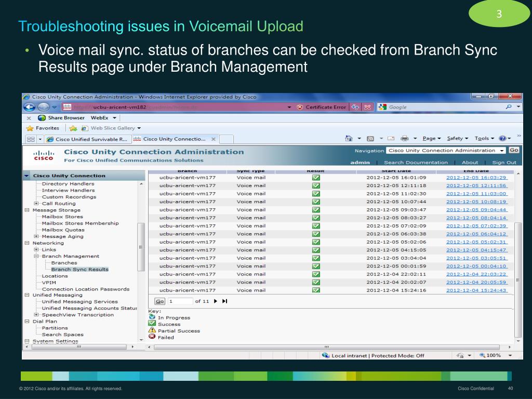Open the address bar history dropdown
The height and width of the screenshot is (399, 532).
point(289,107)
